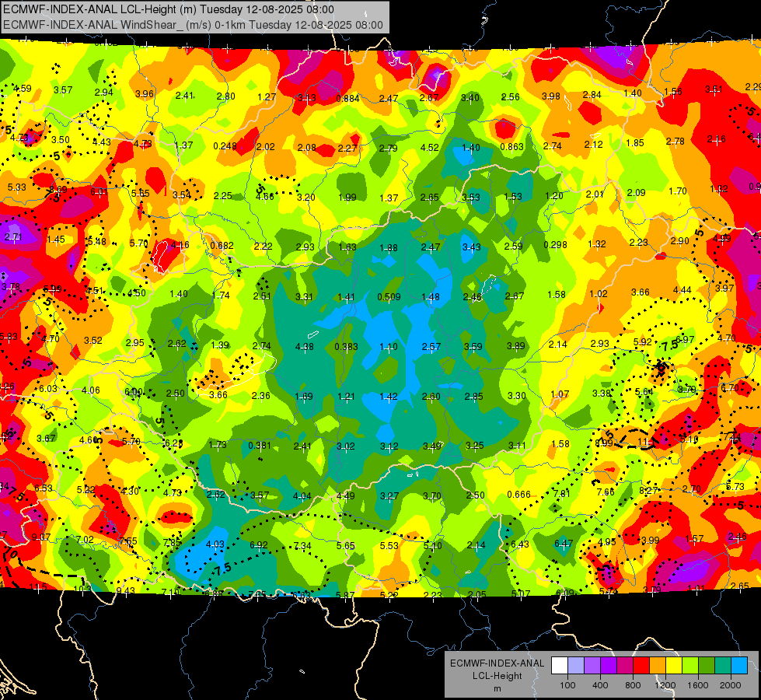Click the wind shear value 1.10
This screenshot has height=700, width=761.
coord(388,346)
